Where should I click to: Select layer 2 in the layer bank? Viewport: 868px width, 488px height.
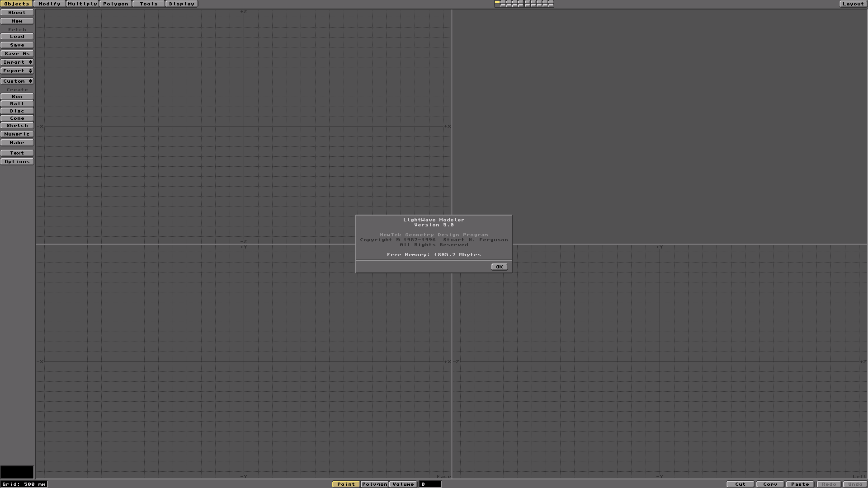click(x=503, y=2)
